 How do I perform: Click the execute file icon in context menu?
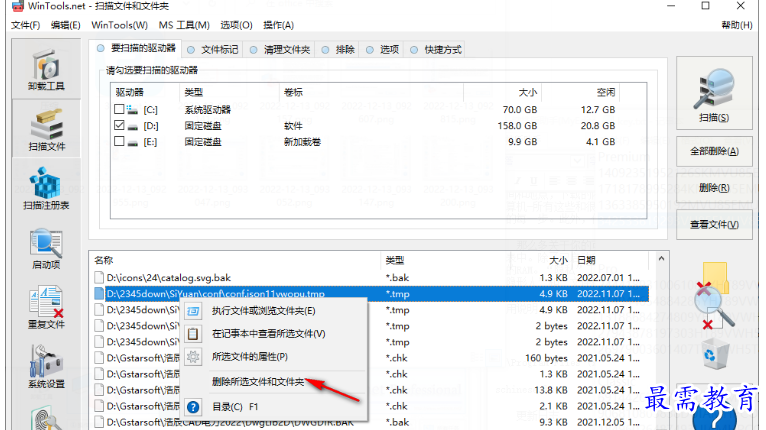pos(193,311)
